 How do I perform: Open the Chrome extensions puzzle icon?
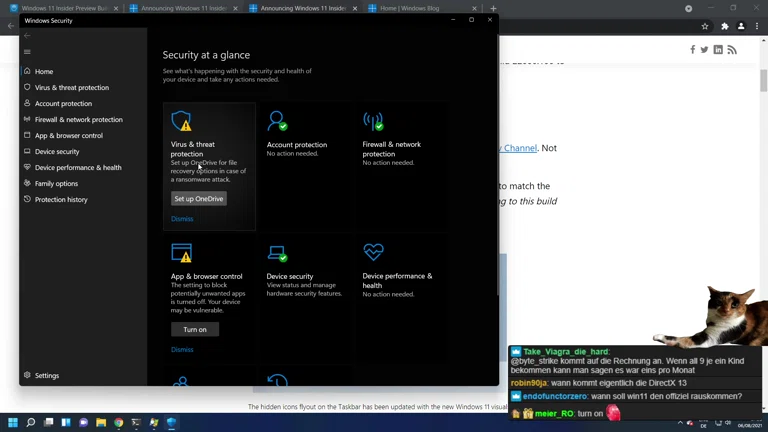(725, 26)
